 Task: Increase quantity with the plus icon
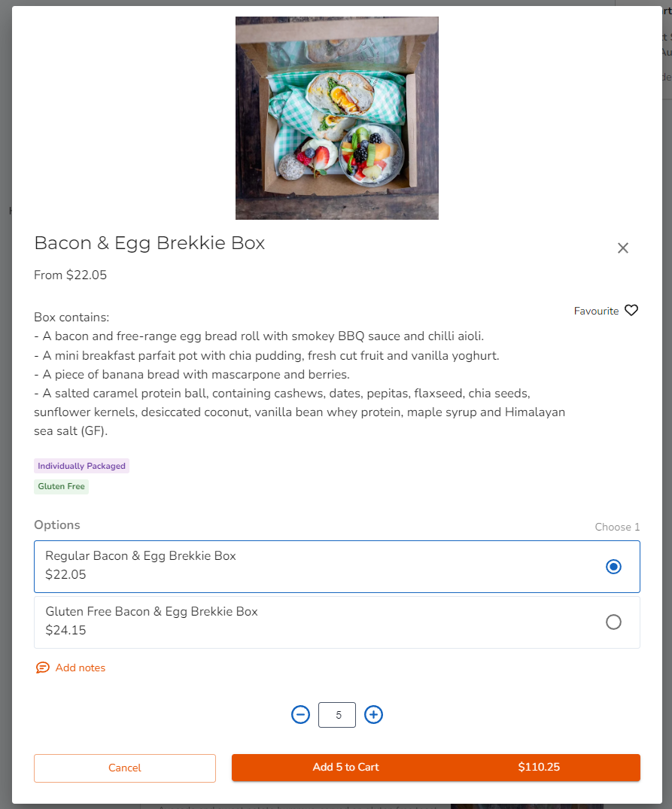374,715
